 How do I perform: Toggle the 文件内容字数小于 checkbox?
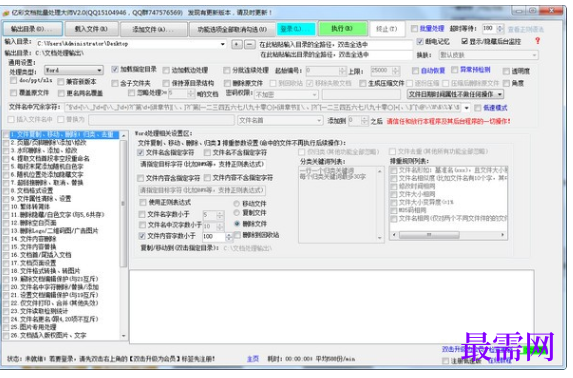(143, 236)
